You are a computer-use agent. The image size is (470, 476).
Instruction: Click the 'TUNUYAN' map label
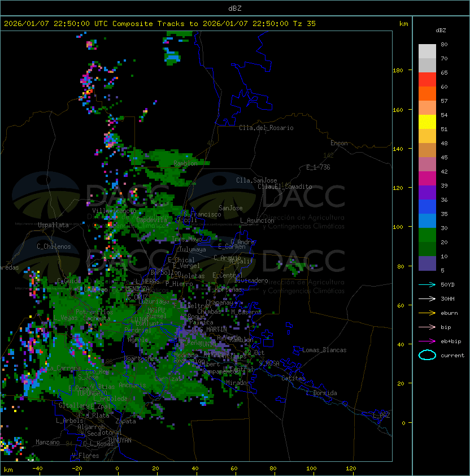(x=120, y=440)
